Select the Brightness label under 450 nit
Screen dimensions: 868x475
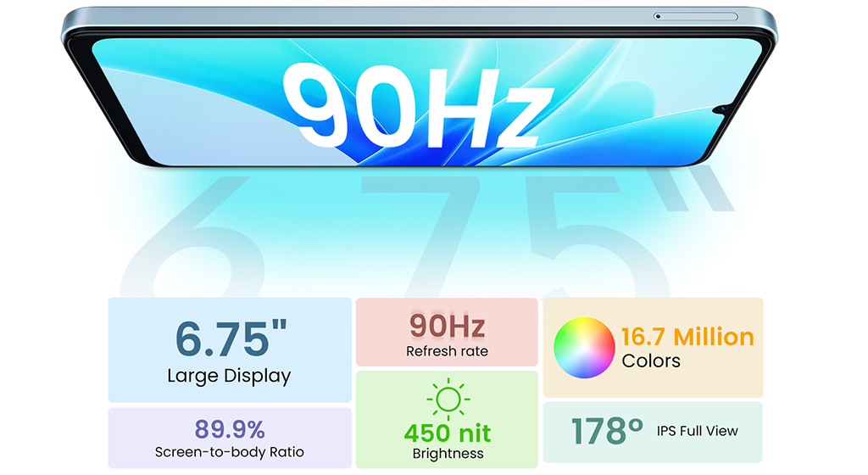tap(447, 454)
